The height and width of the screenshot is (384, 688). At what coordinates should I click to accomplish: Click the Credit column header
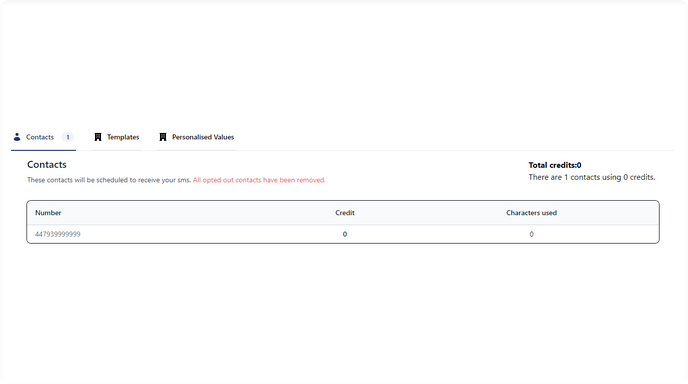[345, 213]
